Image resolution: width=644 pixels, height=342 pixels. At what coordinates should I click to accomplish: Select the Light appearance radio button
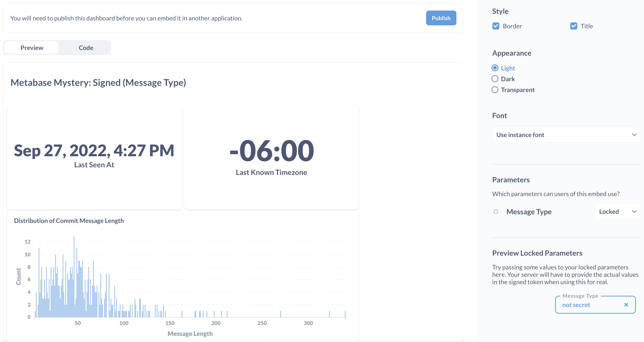click(x=495, y=68)
